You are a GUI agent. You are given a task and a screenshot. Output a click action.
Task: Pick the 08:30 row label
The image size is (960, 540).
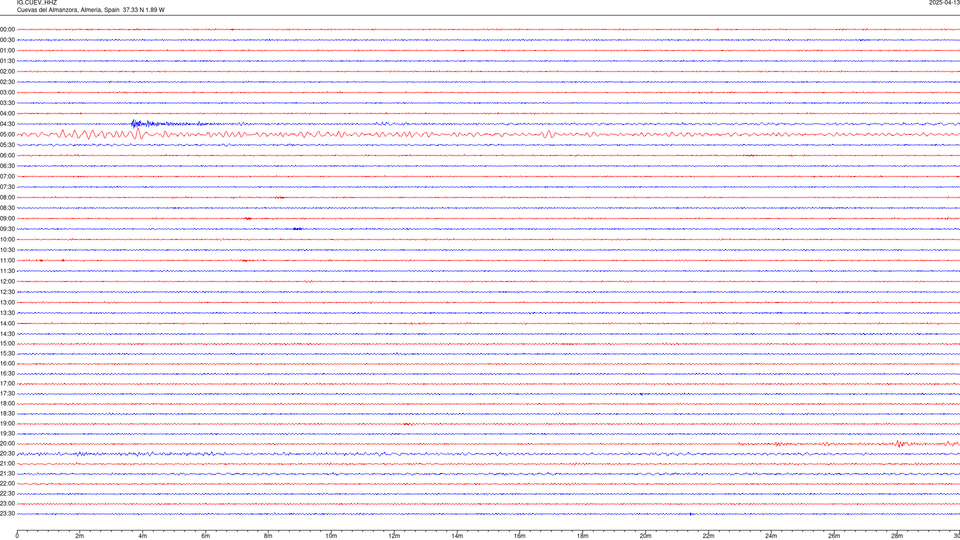(x=7, y=208)
